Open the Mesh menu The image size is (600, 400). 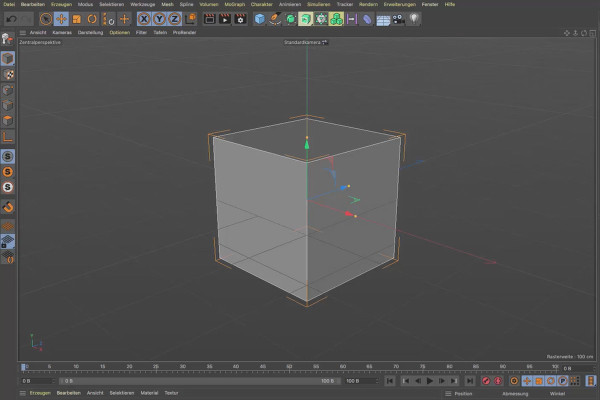coord(167,4)
